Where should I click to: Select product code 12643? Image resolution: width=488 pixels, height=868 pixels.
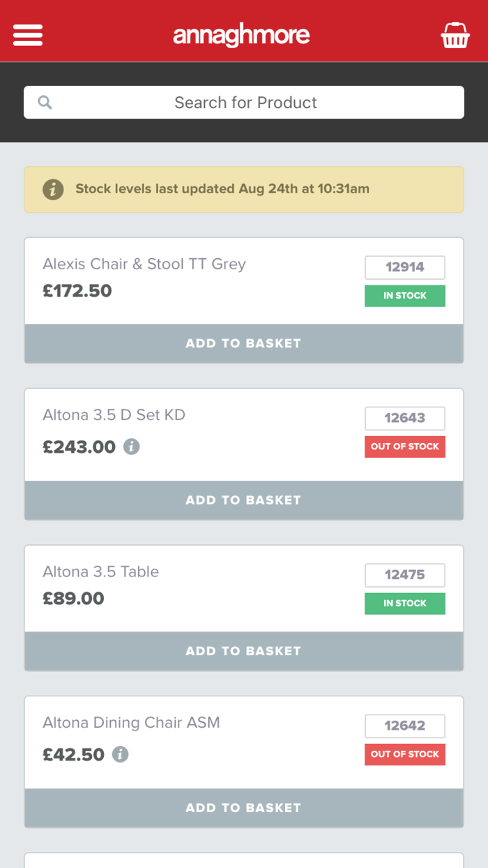[x=404, y=418]
